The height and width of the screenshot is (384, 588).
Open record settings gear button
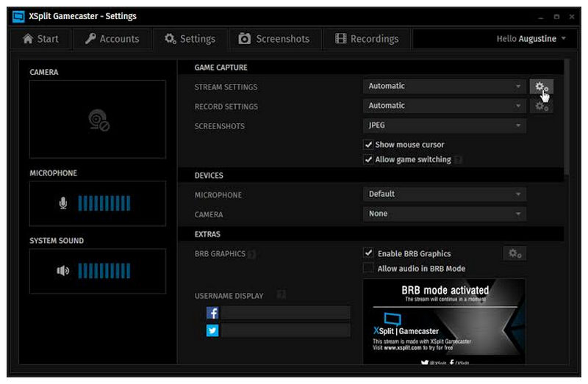click(541, 106)
